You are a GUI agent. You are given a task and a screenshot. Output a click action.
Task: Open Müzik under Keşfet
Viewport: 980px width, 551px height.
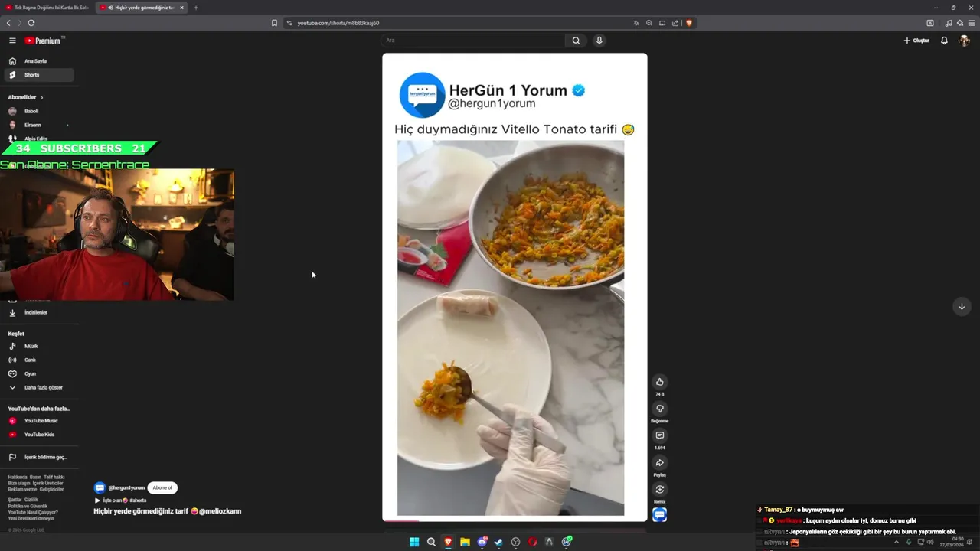point(38,346)
